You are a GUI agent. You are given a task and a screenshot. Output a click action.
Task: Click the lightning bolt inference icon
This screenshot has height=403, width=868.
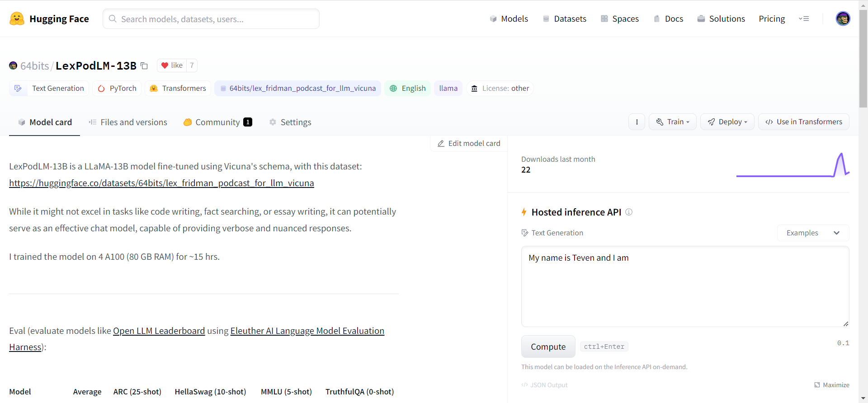524,212
